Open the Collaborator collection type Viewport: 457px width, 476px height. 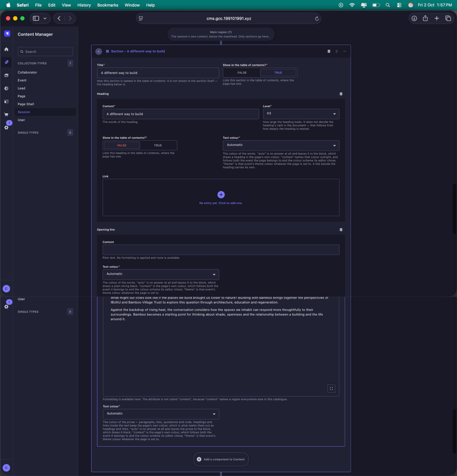(27, 72)
